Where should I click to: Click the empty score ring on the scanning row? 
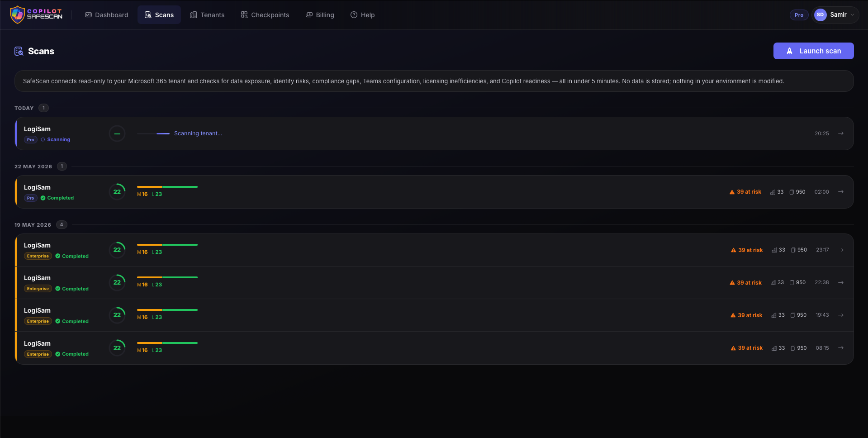tap(117, 133)
